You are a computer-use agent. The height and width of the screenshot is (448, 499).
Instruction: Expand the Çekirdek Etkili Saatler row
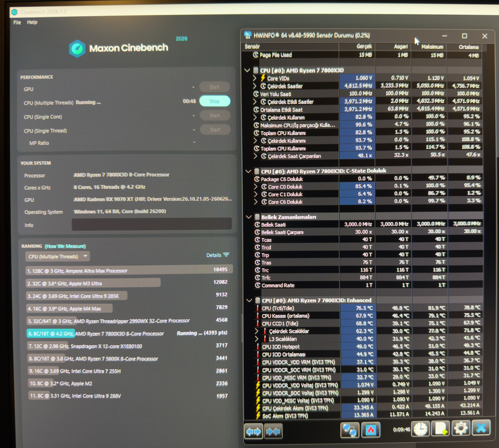[255, 102]
